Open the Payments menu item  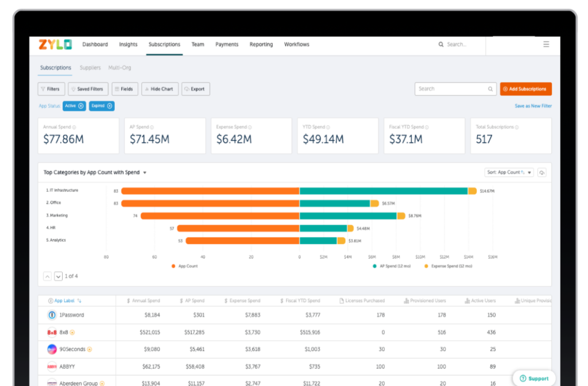(x=227, y=44)
